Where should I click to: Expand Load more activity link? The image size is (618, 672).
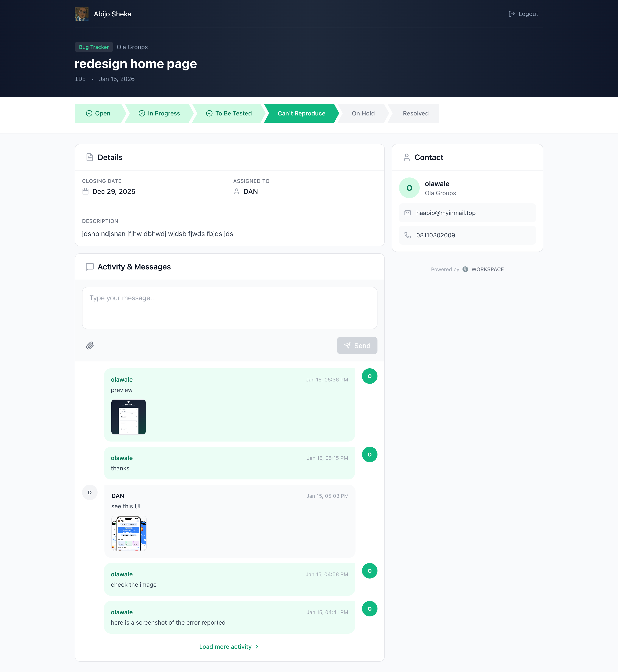coord(229,647)
